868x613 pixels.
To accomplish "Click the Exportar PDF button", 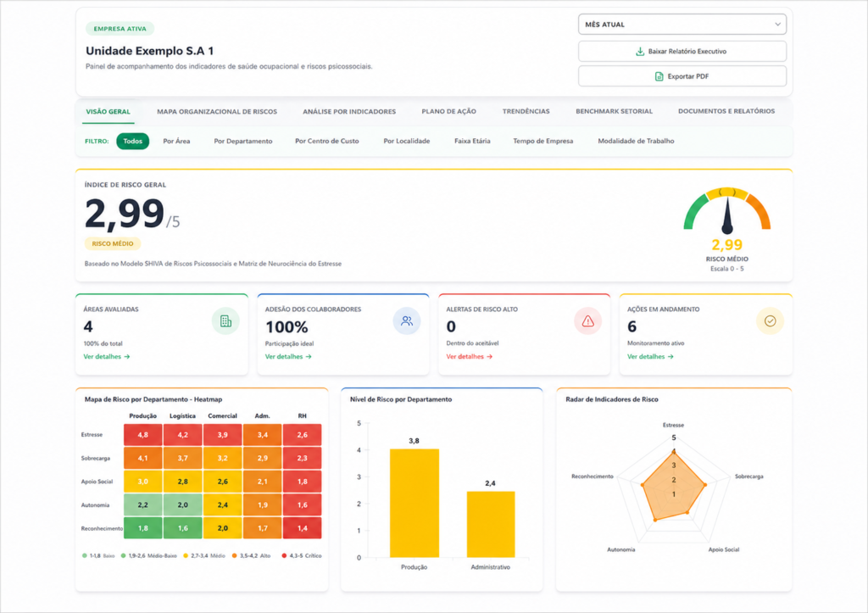I will (x=682, y=76).
